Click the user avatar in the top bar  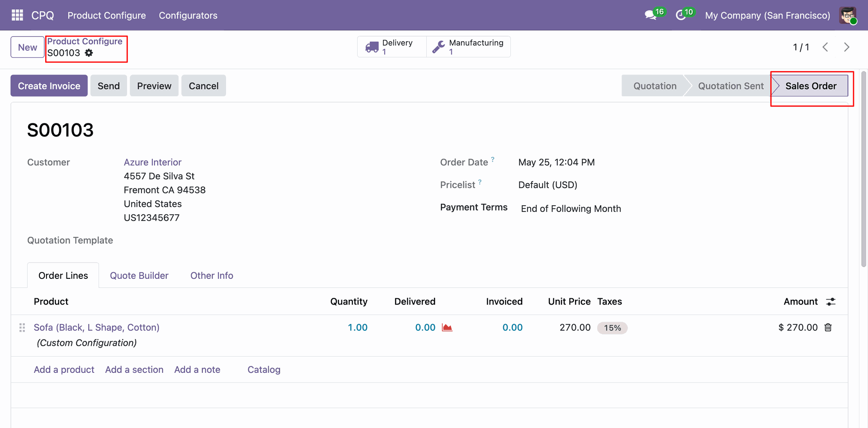tap(848, 15)
